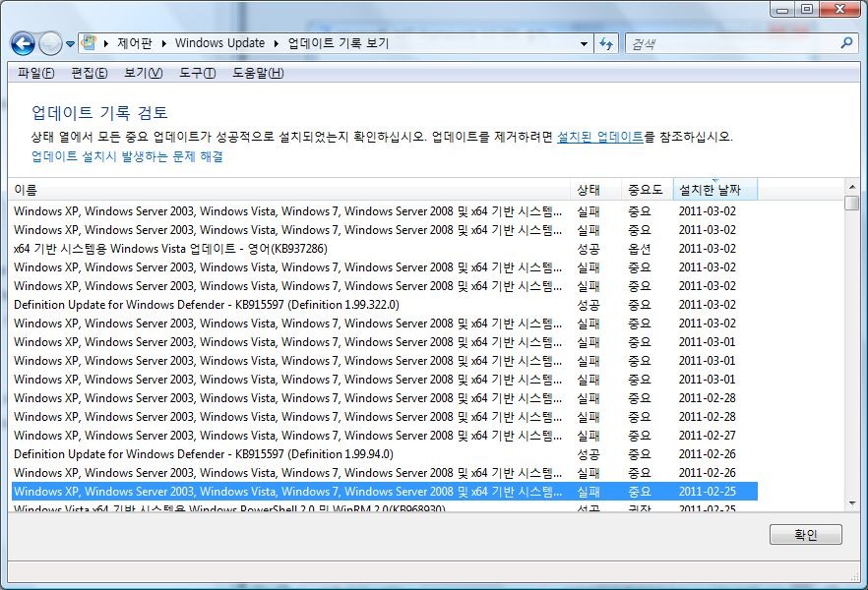Open 업데이트 설치시 발생하는 문제 해결 link
This screenshot has width=868, height=590.
(127, 156)
